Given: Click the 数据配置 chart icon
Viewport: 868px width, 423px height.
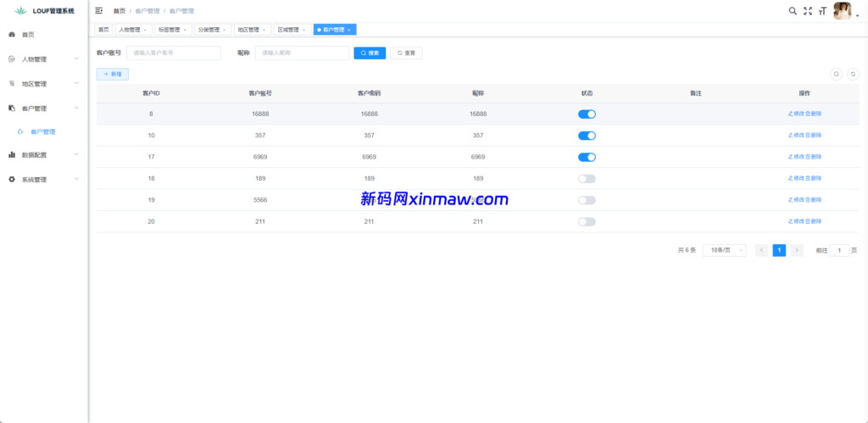Looking at the screenshot, I should 12,155.
